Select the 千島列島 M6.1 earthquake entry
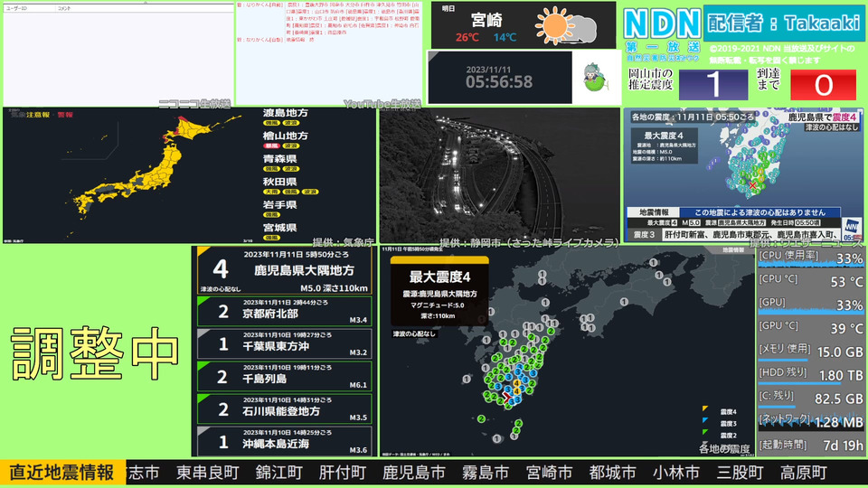Screen dimensions: 868x488 (285, 377)
